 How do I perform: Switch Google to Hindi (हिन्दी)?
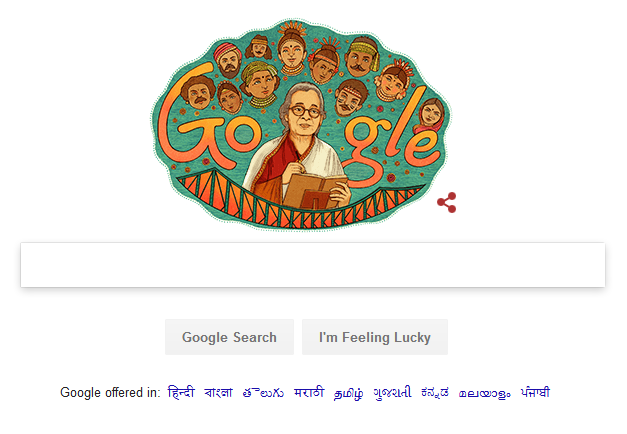(x=181, y=392)
